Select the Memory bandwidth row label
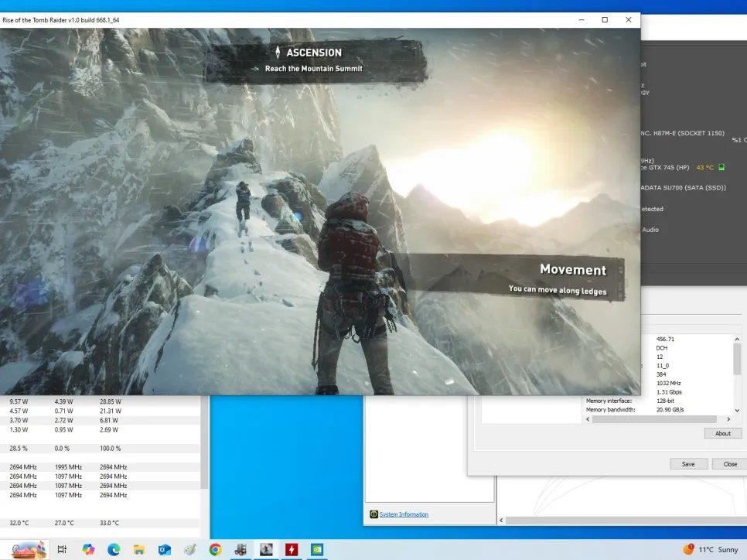The height and width of the screenshot is (560, 747). click(610, 410)
